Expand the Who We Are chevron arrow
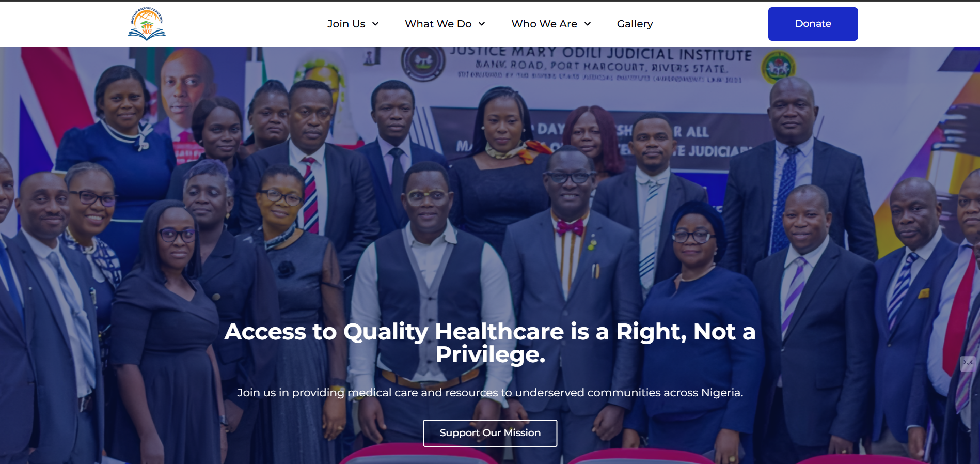The height and width of the screenshot is (464, 980). pos(588,24)
